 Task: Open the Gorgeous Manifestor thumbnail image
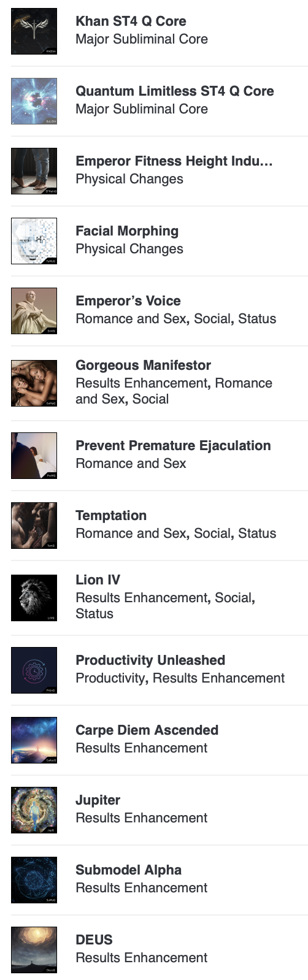34,383
